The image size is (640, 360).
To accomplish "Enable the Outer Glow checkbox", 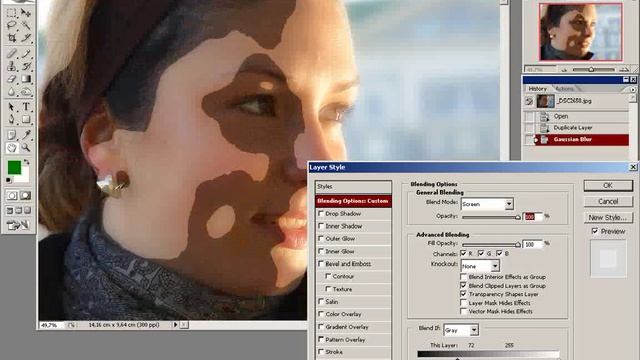I will (x=321, y=238).
